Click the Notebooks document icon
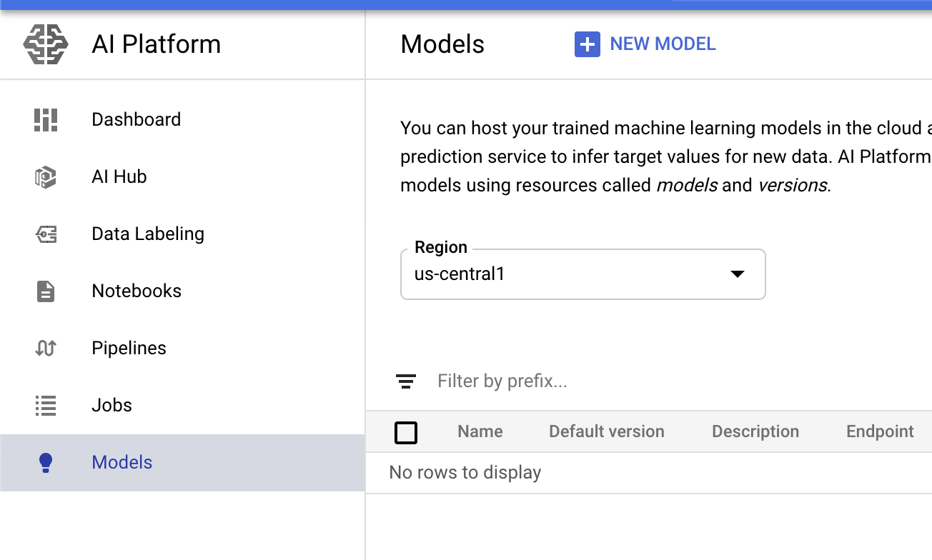Screen dimensions: 932x560 [46, 291]
